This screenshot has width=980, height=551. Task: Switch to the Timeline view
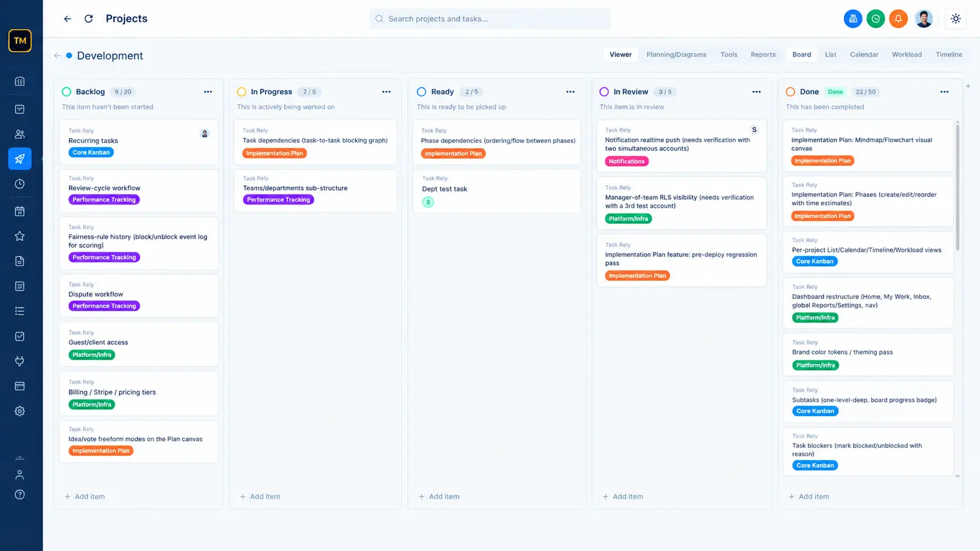click(x=949, y=55)
